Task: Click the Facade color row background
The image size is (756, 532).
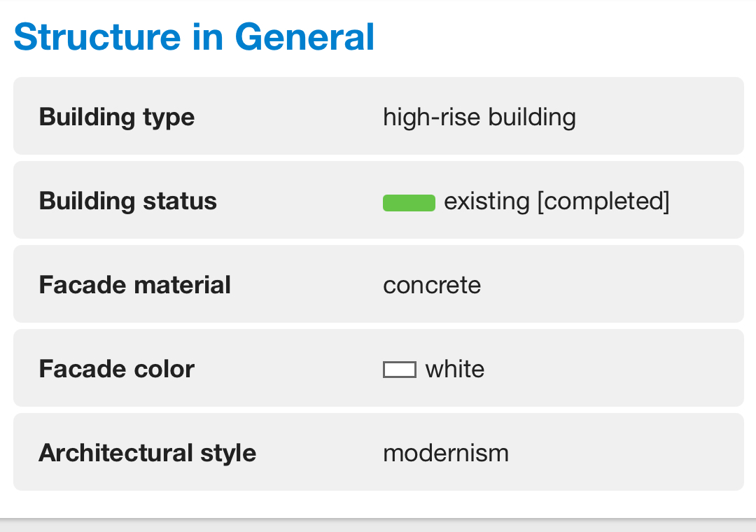Action: point(379,367)
